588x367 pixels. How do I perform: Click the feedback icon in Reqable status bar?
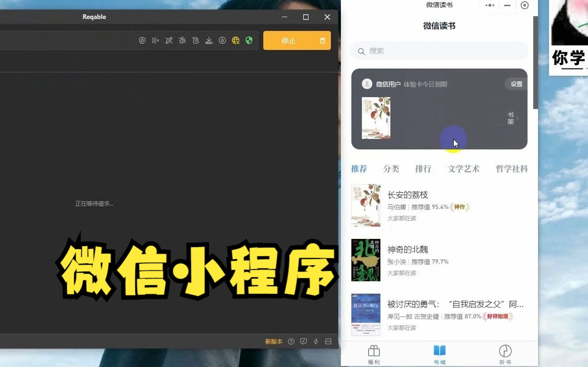(x=303, y=341)
